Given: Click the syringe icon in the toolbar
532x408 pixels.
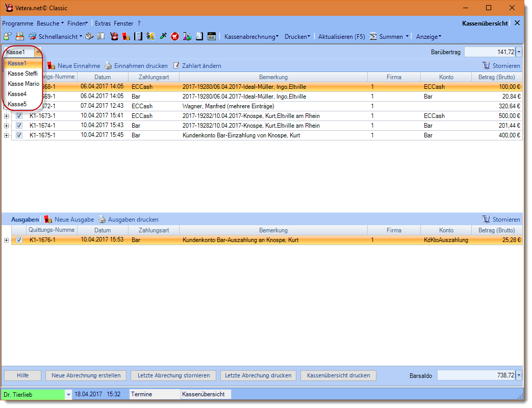Looking at the screenshot, I should pos(163,37).
